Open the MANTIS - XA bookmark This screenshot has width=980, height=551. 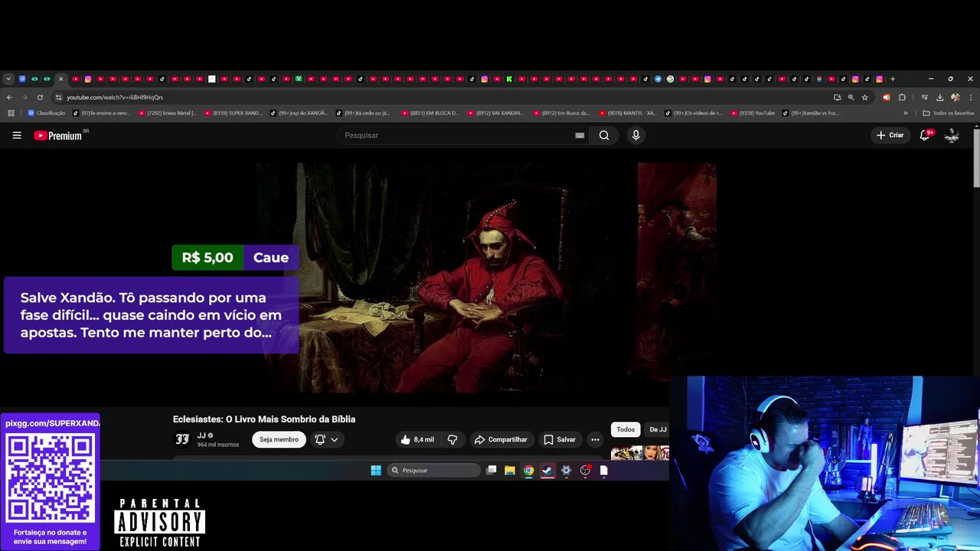(628, 113)
